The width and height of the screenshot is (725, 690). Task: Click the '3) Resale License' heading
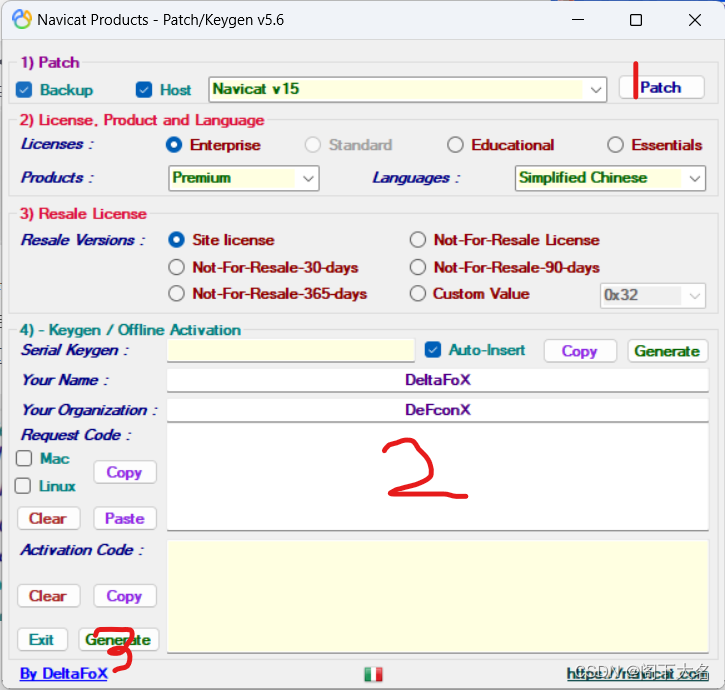pos(83,214)
